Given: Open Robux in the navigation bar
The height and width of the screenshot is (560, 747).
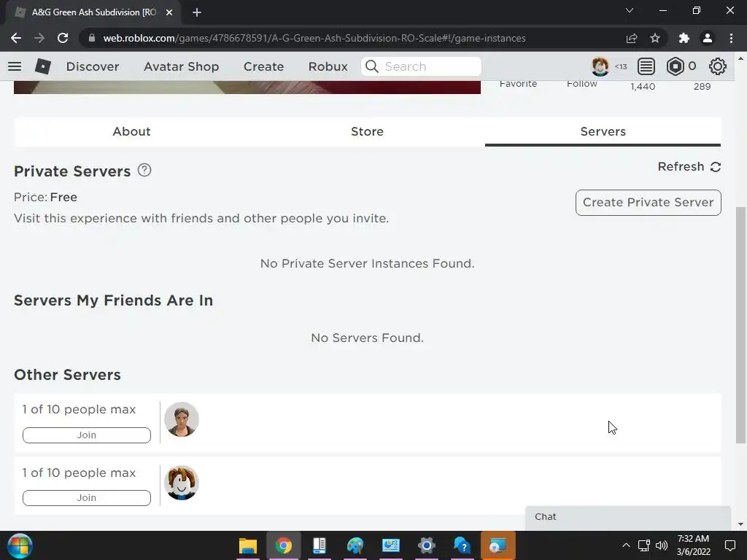Looking at the screenshot, I should point(328,66).
